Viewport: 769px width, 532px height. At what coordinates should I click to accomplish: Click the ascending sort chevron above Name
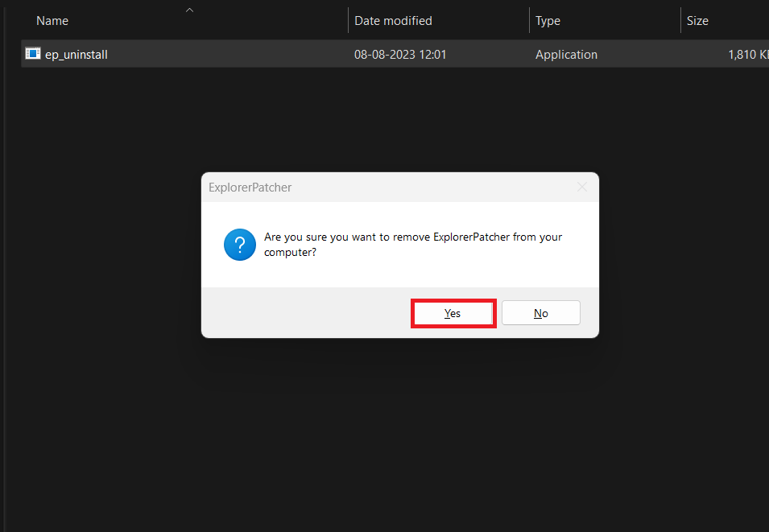189,9
